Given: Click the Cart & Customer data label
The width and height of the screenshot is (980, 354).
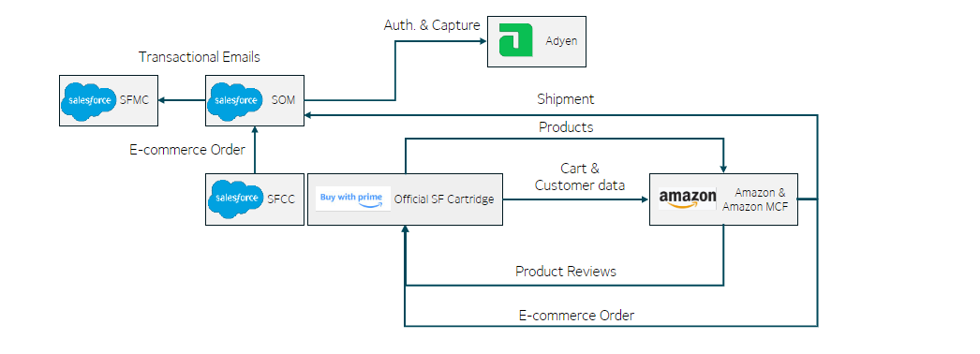Looking at the screenshot, I should pos(580,177).
